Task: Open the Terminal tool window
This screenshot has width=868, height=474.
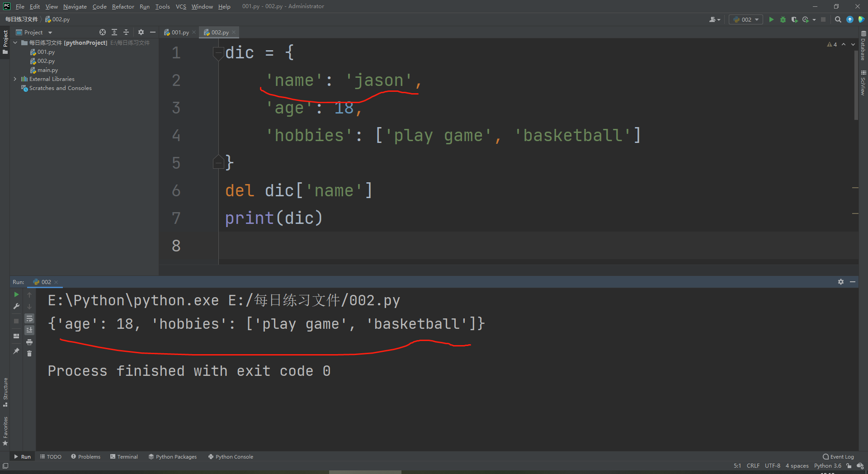Action: (124, 457)
